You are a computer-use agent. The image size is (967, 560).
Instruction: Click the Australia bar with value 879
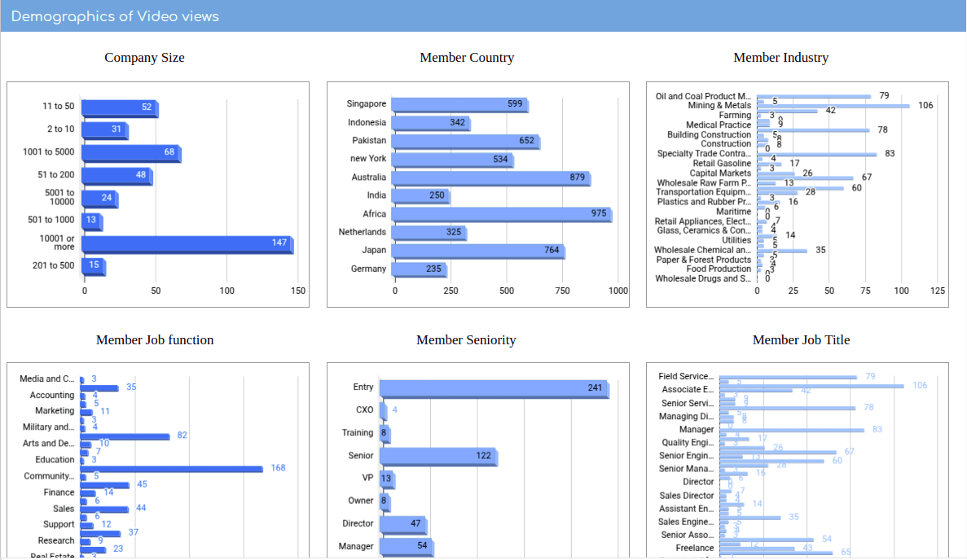(491, 178)
